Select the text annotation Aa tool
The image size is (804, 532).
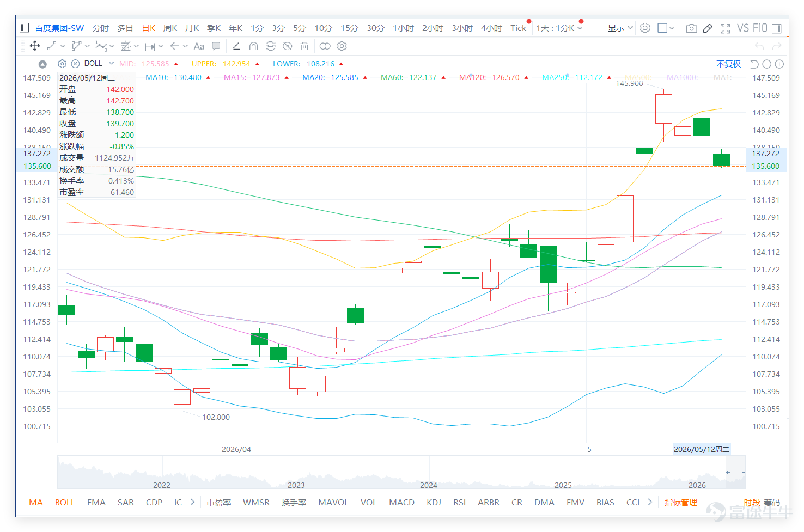[x=199, y=46]
